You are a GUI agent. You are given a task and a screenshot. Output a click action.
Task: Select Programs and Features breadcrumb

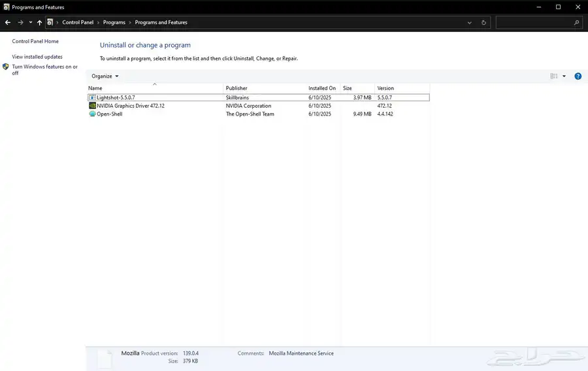click(161, 22)
